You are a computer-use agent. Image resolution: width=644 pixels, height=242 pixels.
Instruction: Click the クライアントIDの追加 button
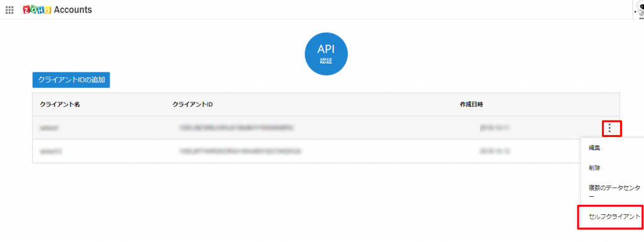[72, 80]
